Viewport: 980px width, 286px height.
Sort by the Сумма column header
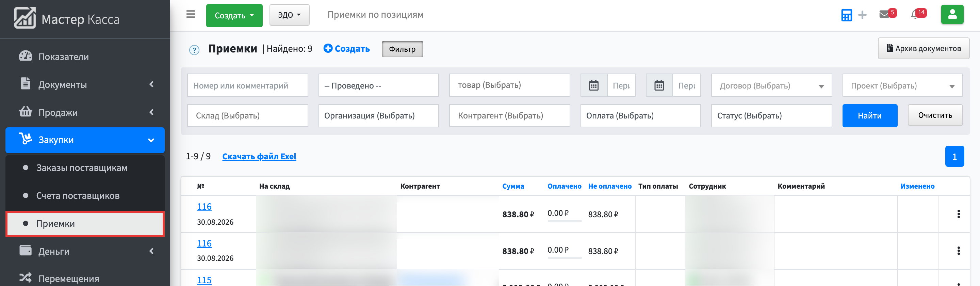(x=513, y=186)
